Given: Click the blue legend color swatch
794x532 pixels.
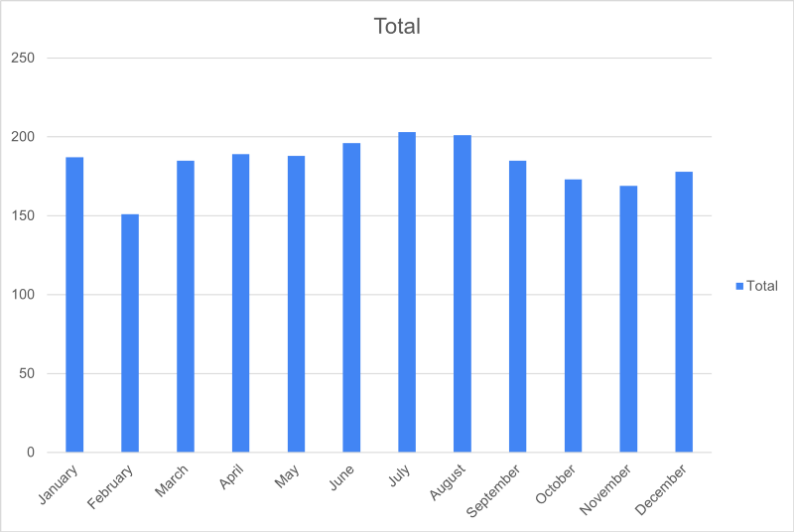Looking at the screenshot, I should [x=739, y=286].
